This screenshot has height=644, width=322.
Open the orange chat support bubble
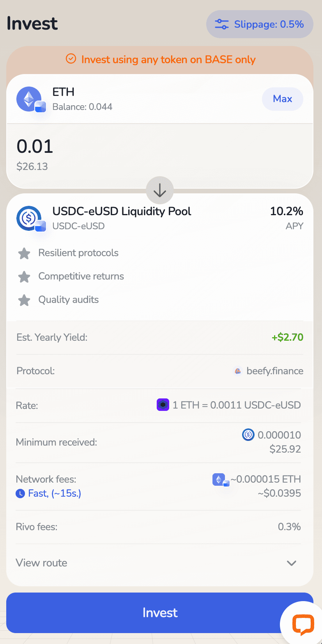(303, 623)
